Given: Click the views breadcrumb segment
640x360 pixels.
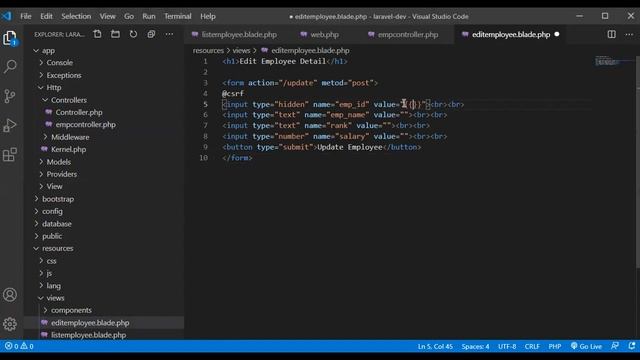Looking at the screenshot, I should [241, 51].
